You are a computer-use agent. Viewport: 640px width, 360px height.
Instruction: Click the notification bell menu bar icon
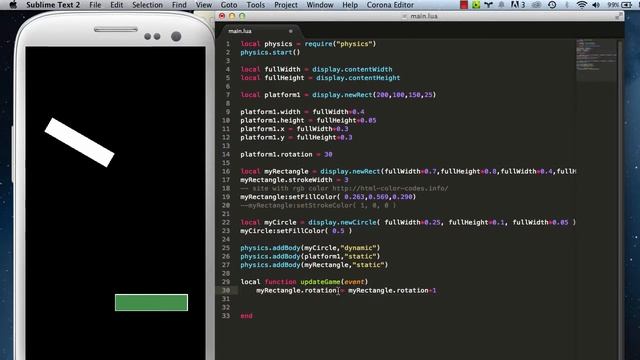501,5
